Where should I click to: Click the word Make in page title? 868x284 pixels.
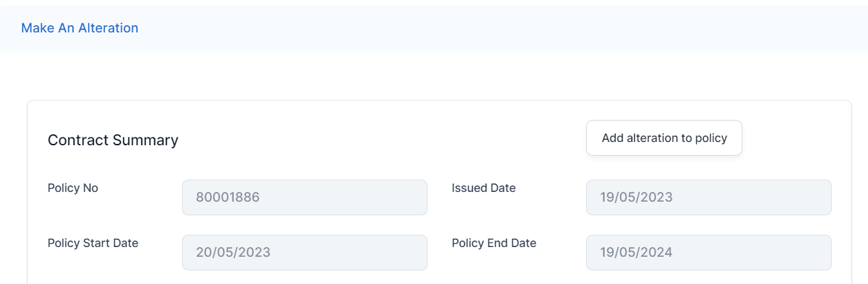[x=35, y=28]
